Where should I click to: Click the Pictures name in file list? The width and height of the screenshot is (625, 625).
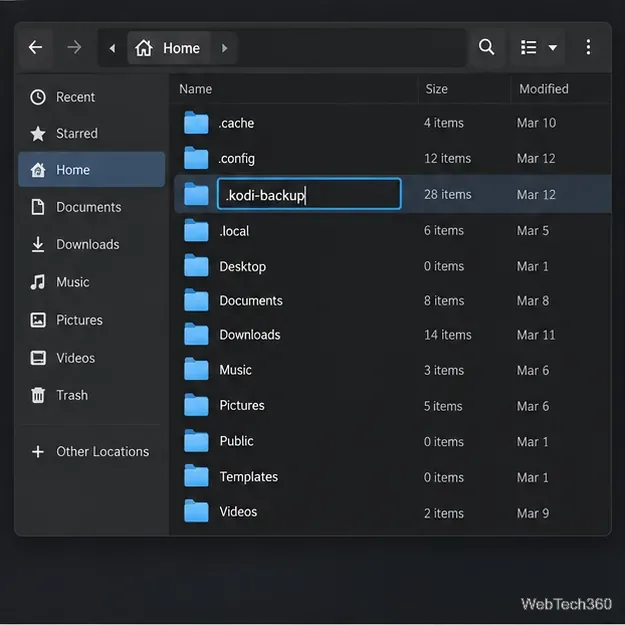click(242, 405)
